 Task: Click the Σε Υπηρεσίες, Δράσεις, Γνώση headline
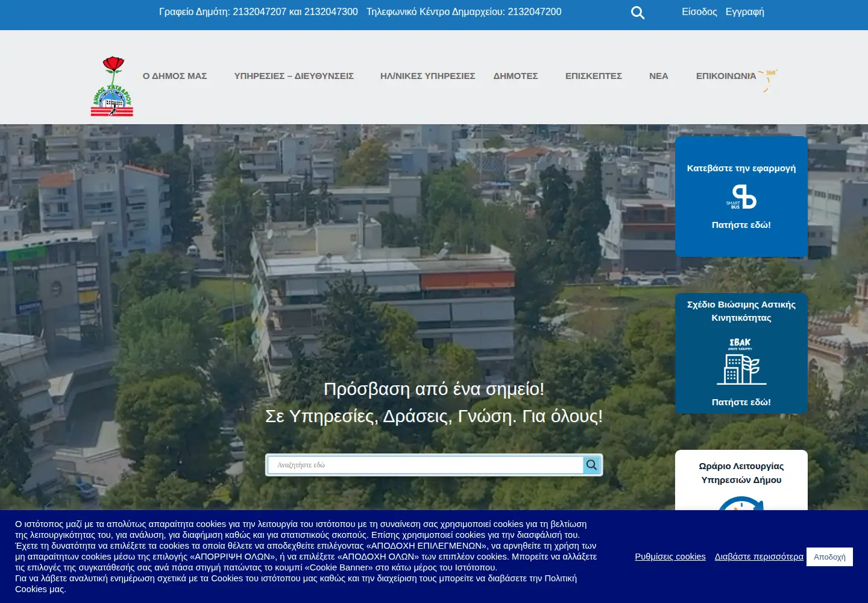[x=434, y=416]
